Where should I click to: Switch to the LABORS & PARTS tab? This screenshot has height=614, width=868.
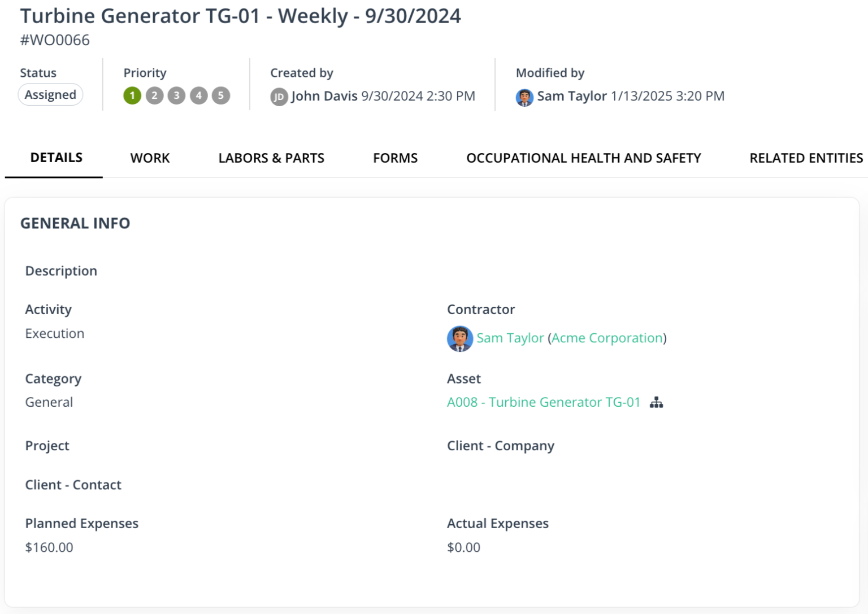point(271,158)
